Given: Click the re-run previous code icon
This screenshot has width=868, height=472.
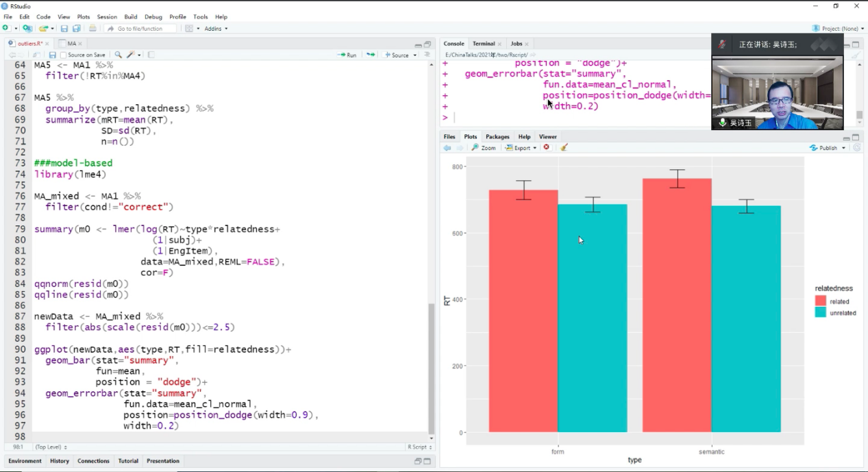Looking at the screenshot, I should pos(371,55).
